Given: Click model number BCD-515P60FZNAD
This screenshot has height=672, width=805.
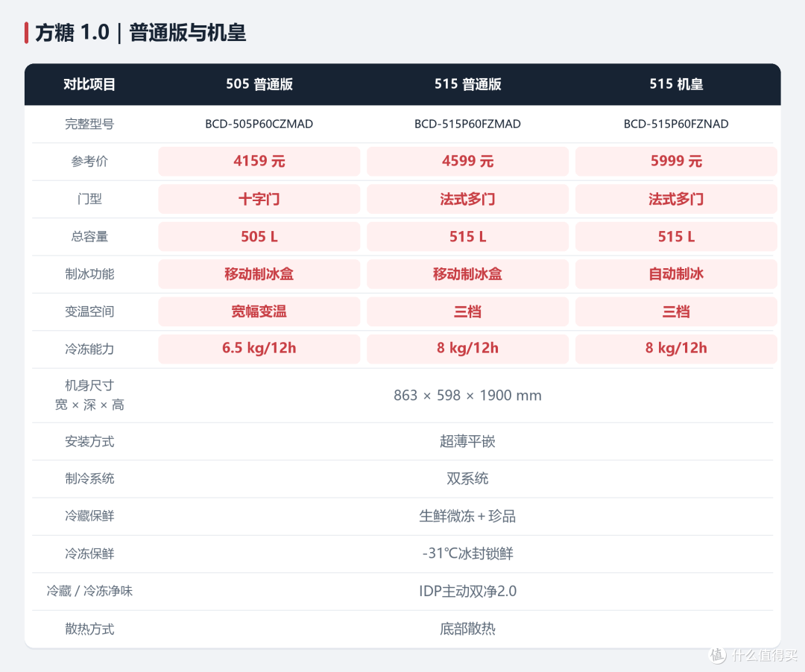Looking at the screenshot, I should point(676,124).
